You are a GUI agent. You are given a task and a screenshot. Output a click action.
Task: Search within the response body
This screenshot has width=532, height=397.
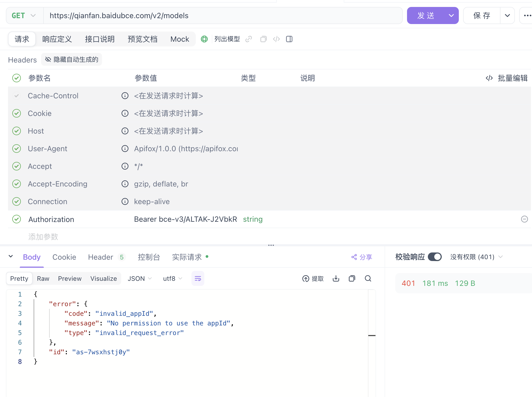[x=368, y=279]
